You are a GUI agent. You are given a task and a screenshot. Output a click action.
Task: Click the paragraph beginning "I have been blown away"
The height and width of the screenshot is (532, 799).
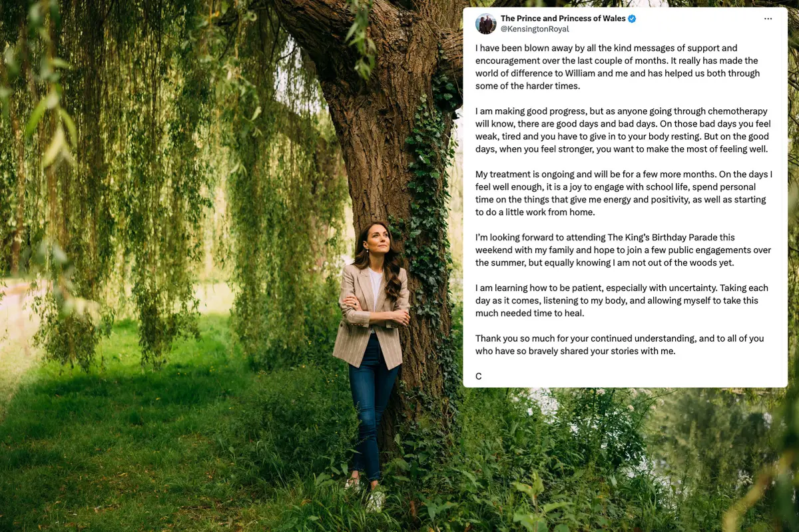tap(617, 67)
